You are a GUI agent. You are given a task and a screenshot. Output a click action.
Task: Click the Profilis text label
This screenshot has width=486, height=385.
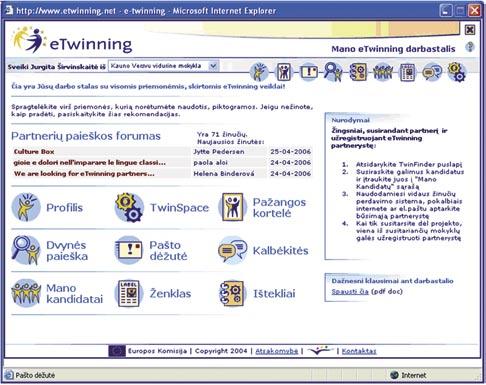64,208
